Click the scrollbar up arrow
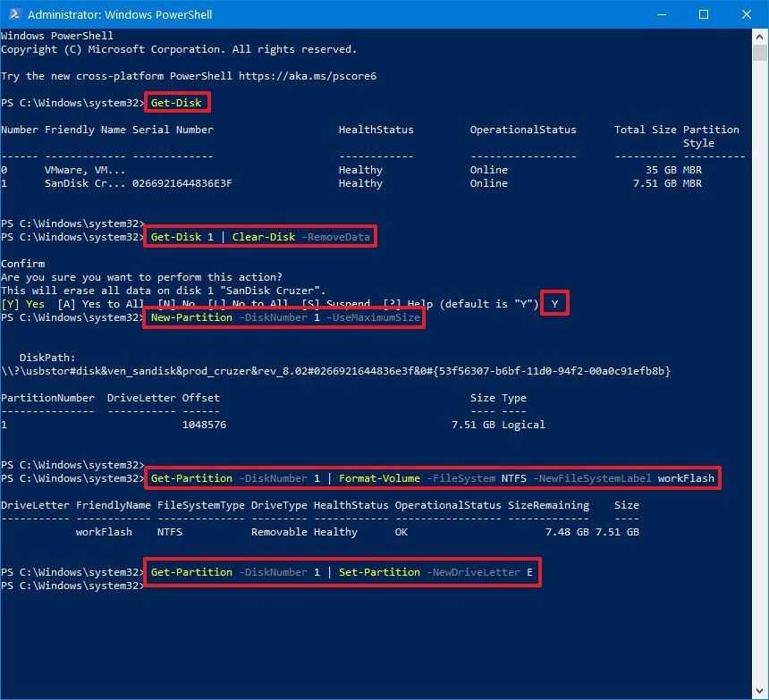 pyautogui.click(x=760, y=36)
